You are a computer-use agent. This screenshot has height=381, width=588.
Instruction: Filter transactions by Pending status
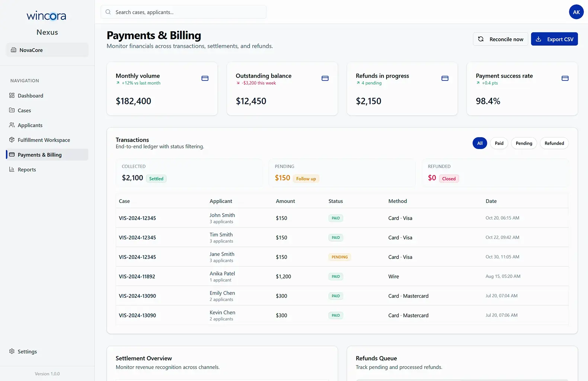tap(524, 143)
